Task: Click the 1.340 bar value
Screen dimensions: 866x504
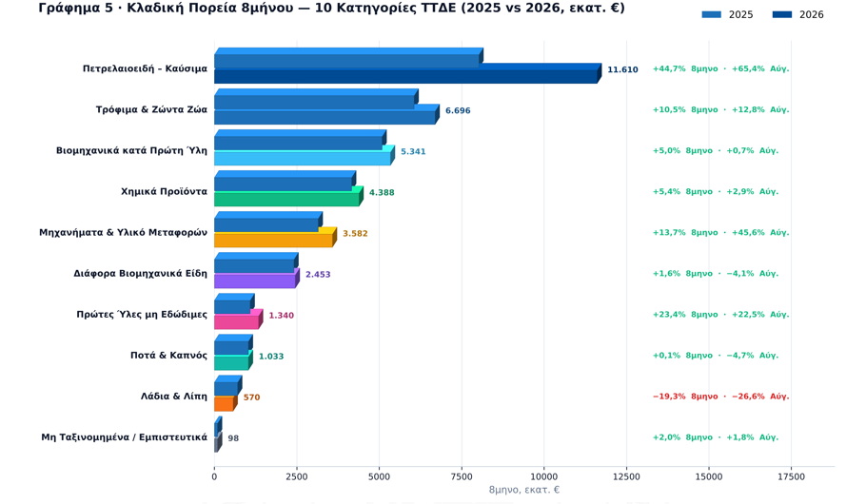Action: [x=281, y=315]
